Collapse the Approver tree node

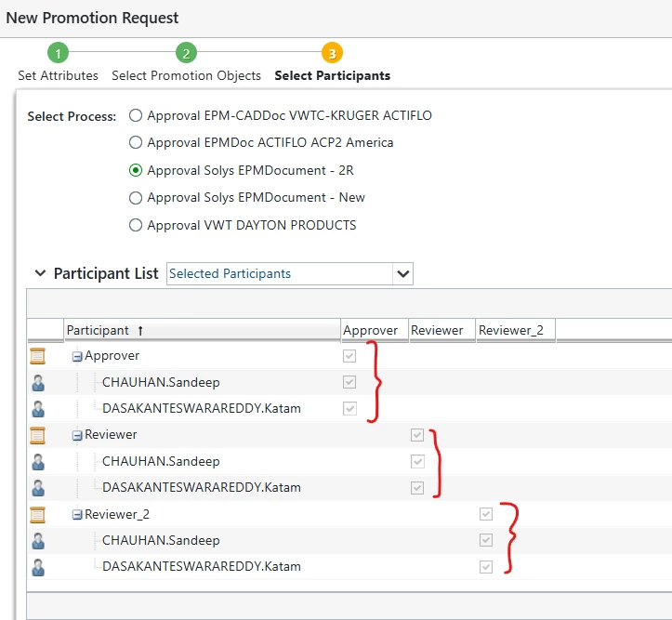tap(77, 357)
